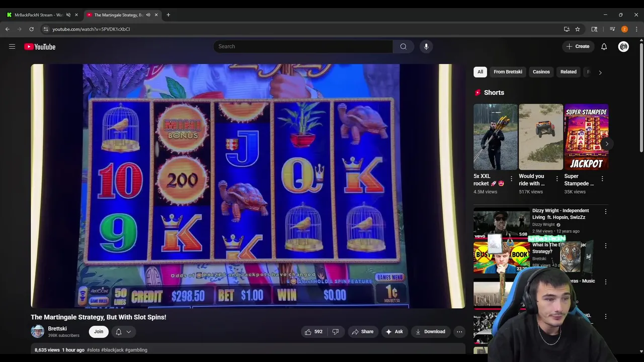
Task: Toggle the subscription notification bell
Action: tap(119, 332)
